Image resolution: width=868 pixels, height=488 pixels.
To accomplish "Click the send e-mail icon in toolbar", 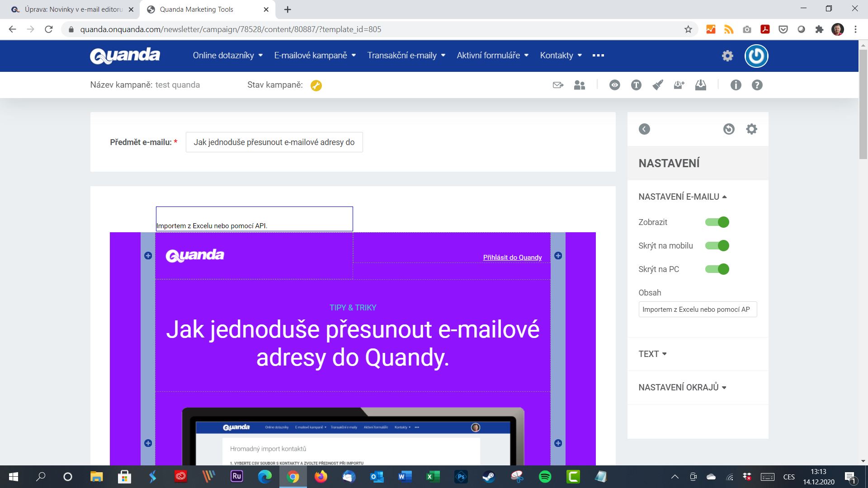I will (557, 84).
